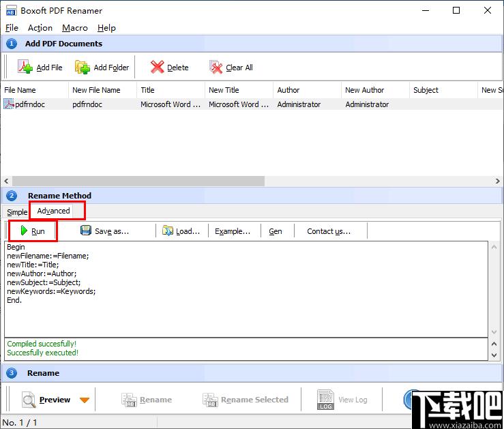Screen dimensions: 504x429
Task: Click the Succesfully executed! message
Action: [x=42, y=353]
